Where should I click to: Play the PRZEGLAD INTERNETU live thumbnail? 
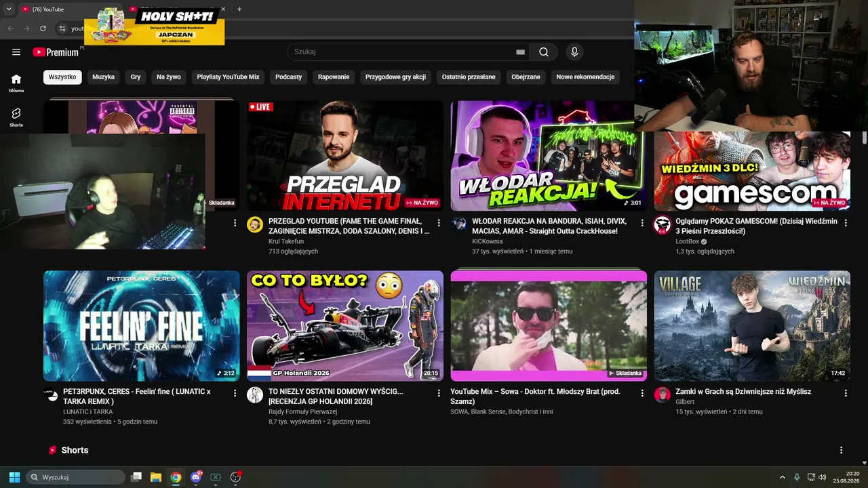(344, 156)
